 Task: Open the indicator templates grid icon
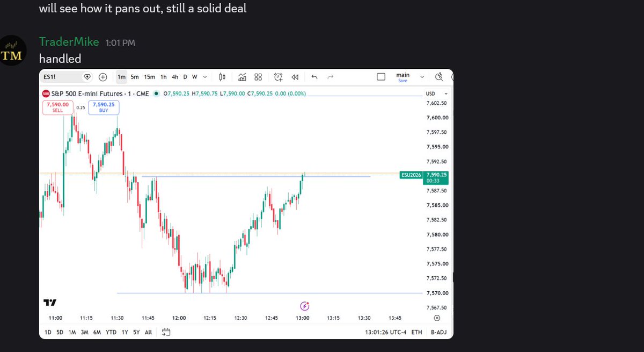tap(258, 77)
